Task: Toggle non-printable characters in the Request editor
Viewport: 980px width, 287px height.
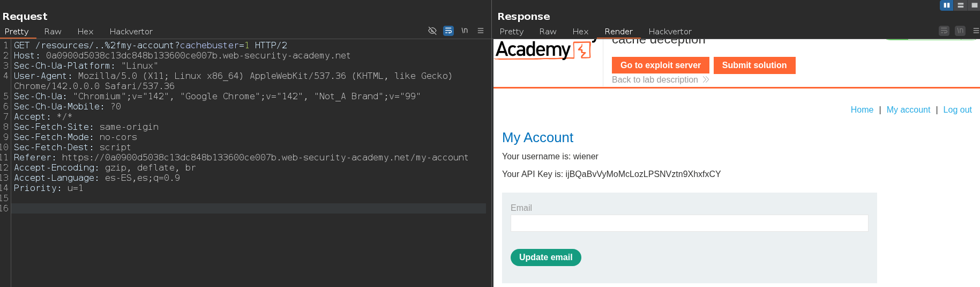Action: point(465,31)
